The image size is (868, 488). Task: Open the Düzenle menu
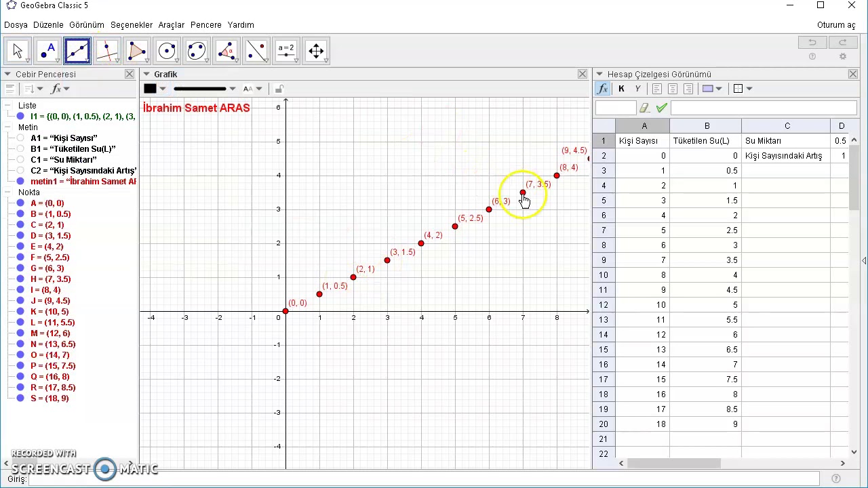click(x=48, y=25)
